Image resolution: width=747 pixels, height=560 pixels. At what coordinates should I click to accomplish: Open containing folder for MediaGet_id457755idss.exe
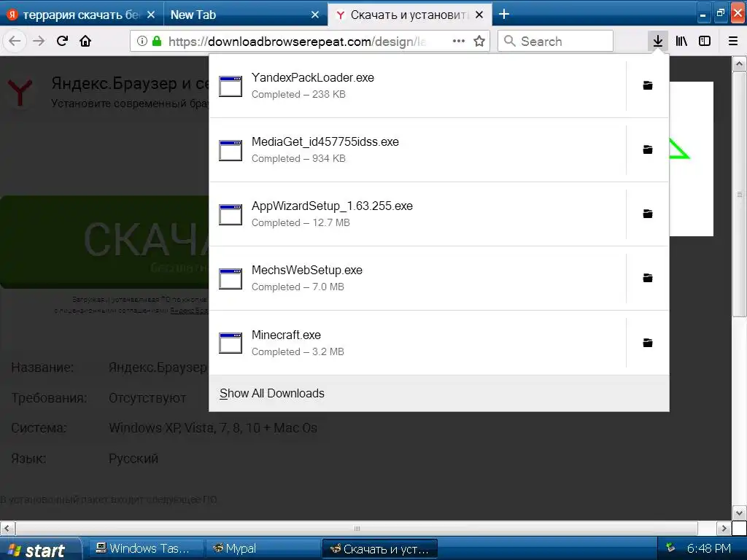pyautogui.click(x=648, y=149)
